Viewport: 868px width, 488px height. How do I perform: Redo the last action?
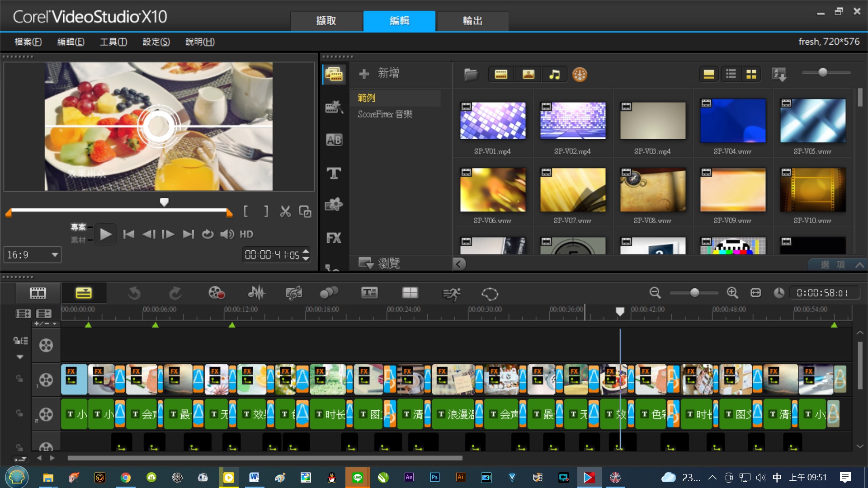click(x=175, y=294)
